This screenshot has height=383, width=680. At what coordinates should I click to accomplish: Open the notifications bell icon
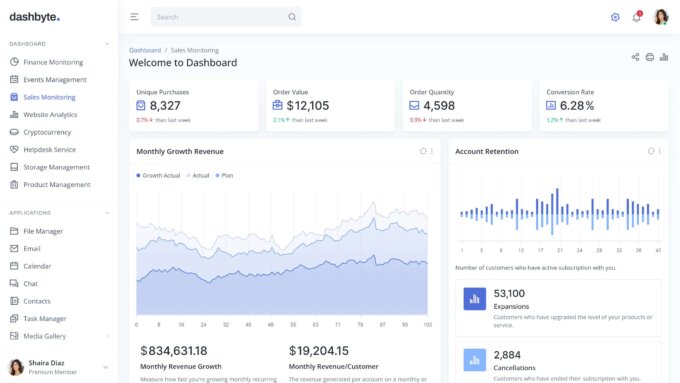point(636,17)
